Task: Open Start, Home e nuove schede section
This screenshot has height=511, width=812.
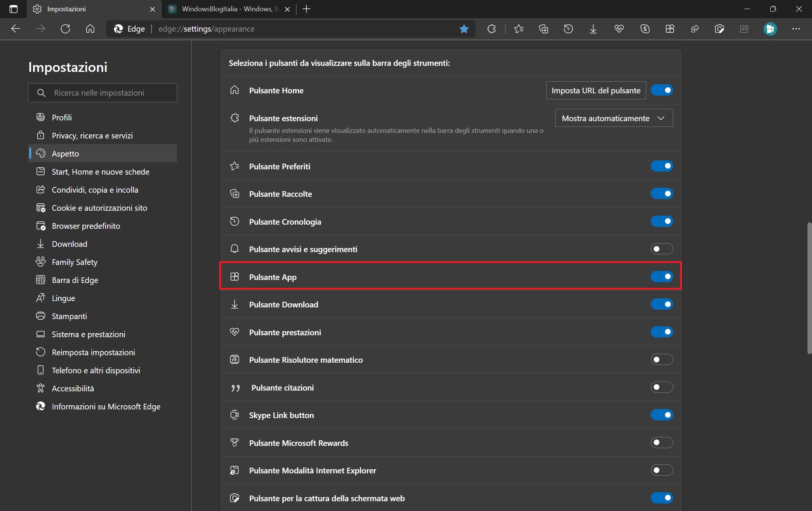Action: [x=103, y=172]
